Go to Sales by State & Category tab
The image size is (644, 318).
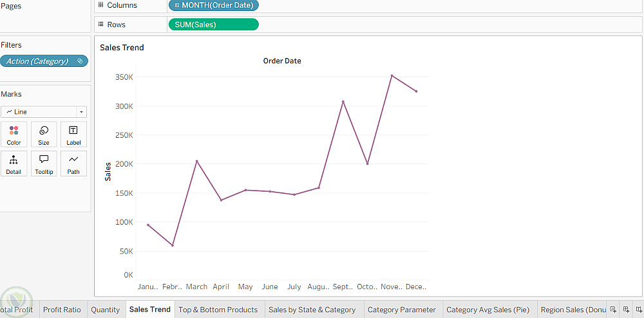tap(312, 310)
